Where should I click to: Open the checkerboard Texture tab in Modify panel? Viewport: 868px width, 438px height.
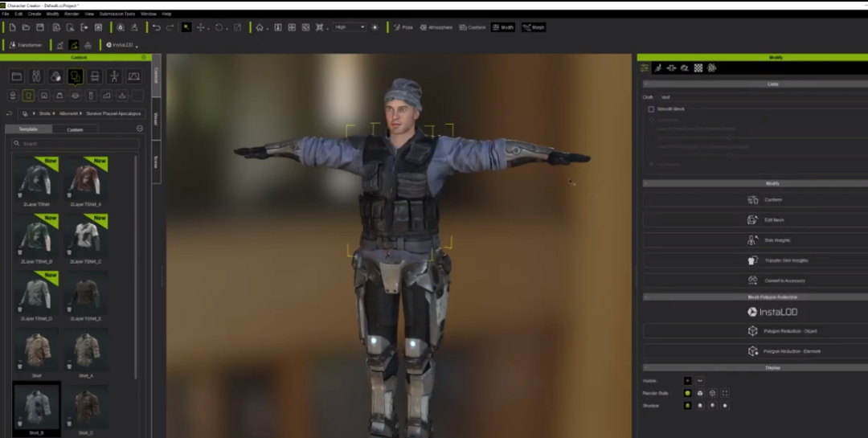coord(698,68)
